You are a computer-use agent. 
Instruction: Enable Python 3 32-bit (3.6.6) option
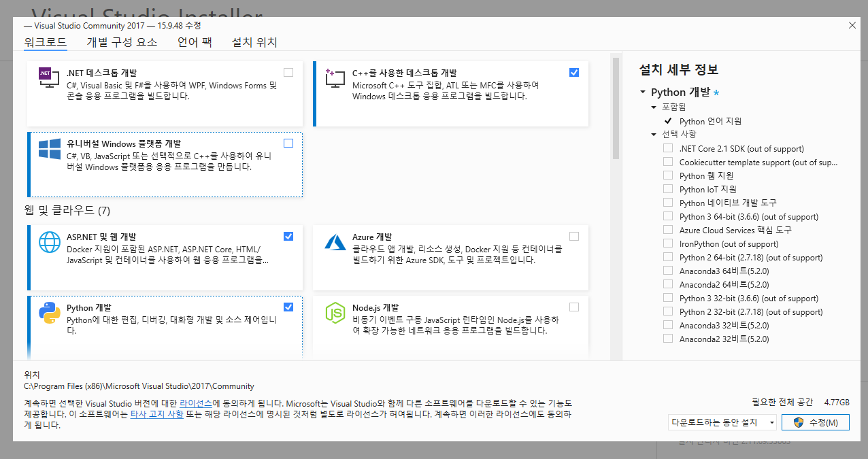(668, 298)
